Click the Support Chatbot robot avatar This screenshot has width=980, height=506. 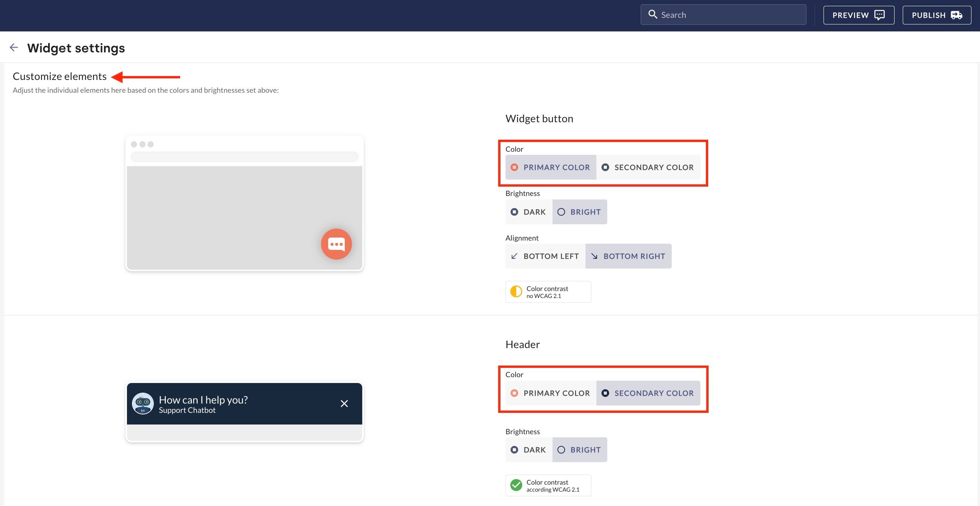(x=143, y=404)
